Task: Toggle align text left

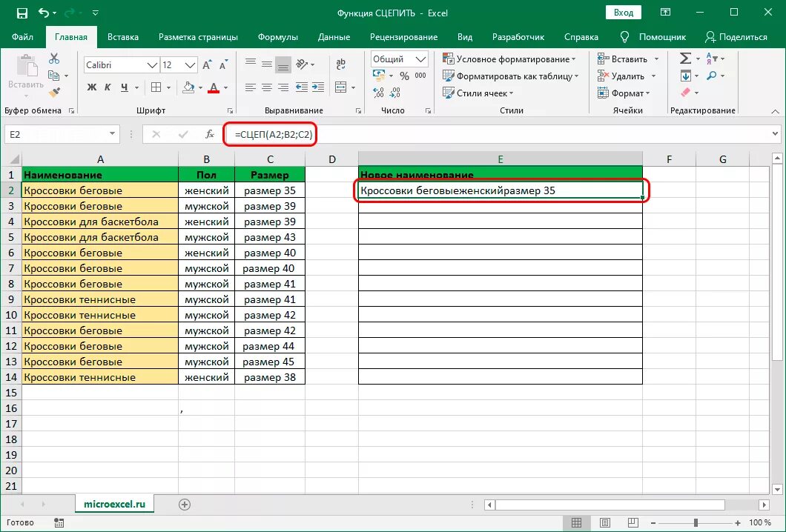Action: [x=251, y=87]
